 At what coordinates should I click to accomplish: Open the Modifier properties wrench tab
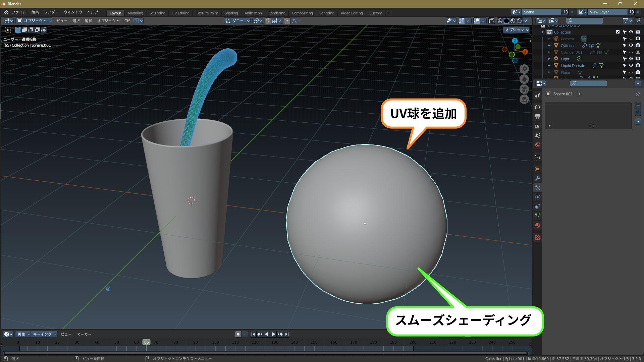(x=537, y=178)
